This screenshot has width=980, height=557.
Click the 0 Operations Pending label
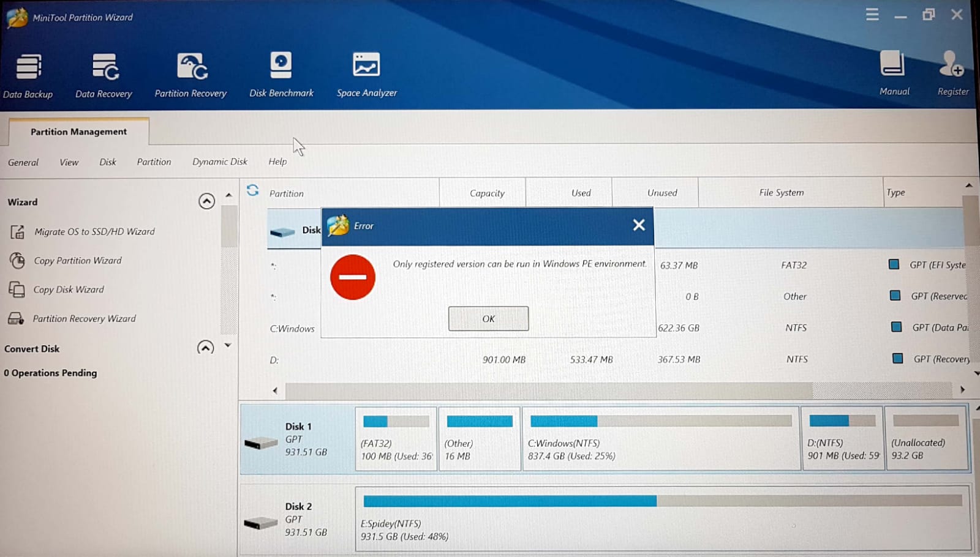tap(50, 373)
